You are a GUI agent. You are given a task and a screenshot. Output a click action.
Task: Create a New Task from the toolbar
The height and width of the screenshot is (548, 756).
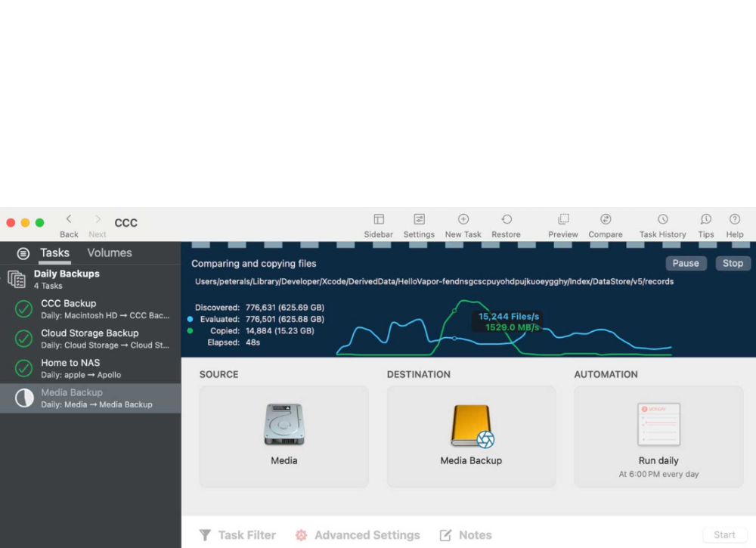463,219
